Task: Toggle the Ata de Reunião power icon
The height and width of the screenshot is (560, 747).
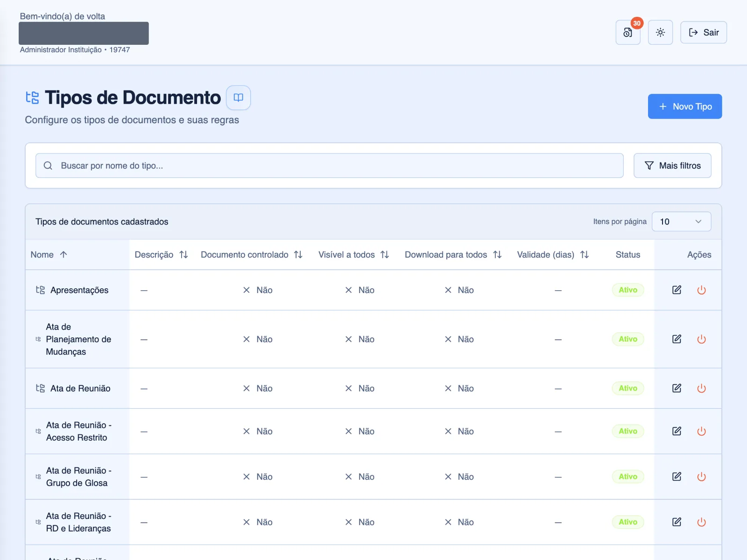Action: point(701,388)
